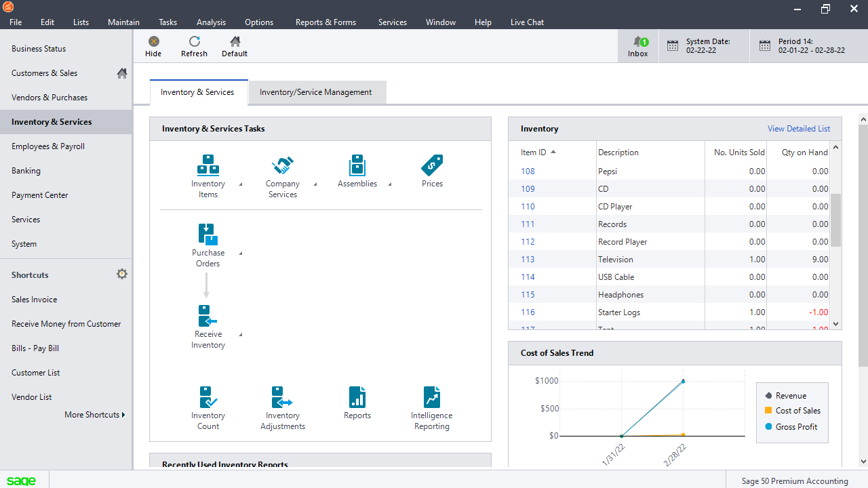The height and width of the screenshot is (488, 868).
Task: Expand More Shortcuts
Action: click(x=95, y=414)
